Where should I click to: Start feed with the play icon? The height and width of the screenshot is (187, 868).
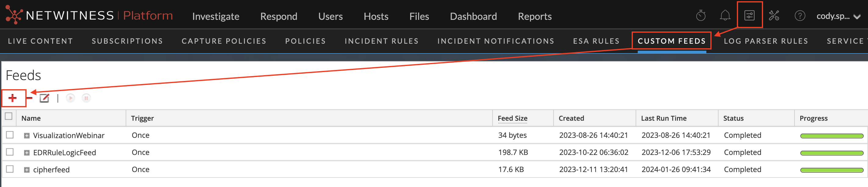[x=70, y=98]
